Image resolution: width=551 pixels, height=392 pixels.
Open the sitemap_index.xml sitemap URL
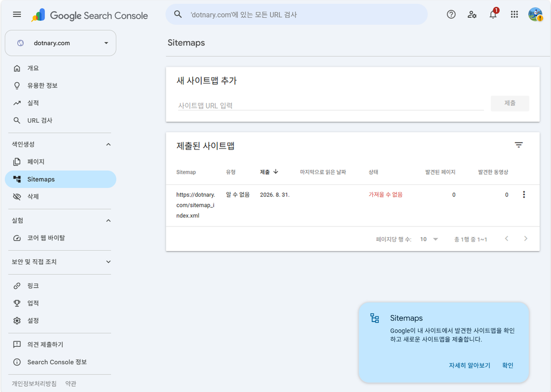tap(195, 205)
